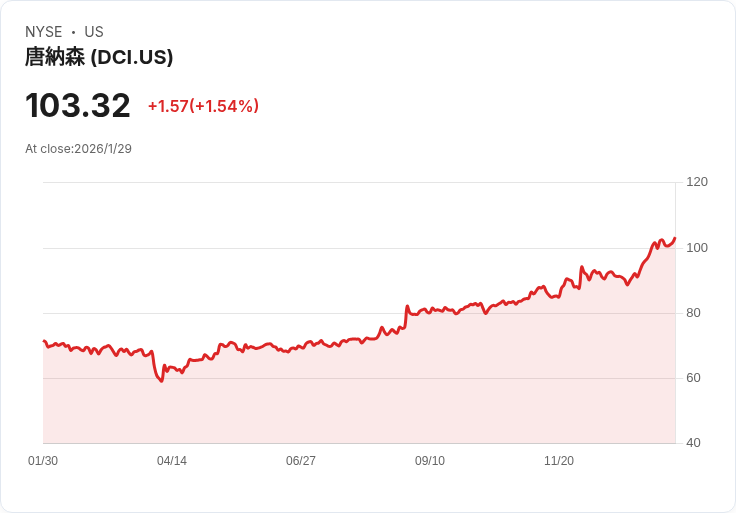Screen dimensions: 736x513
Task: Click the sharp price jump before 09/10
Action: pos(407,307)
